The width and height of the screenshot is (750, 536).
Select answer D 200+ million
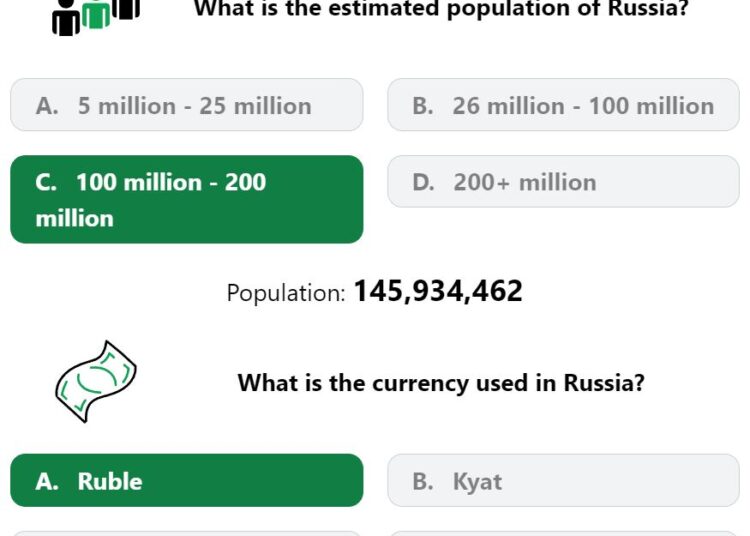click(x=563, y=181)
